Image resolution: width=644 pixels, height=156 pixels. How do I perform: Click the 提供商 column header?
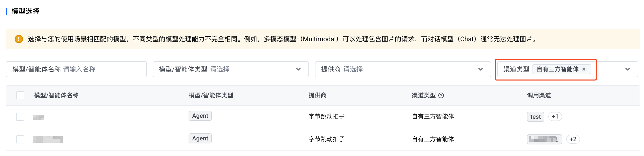coord(317,95)
